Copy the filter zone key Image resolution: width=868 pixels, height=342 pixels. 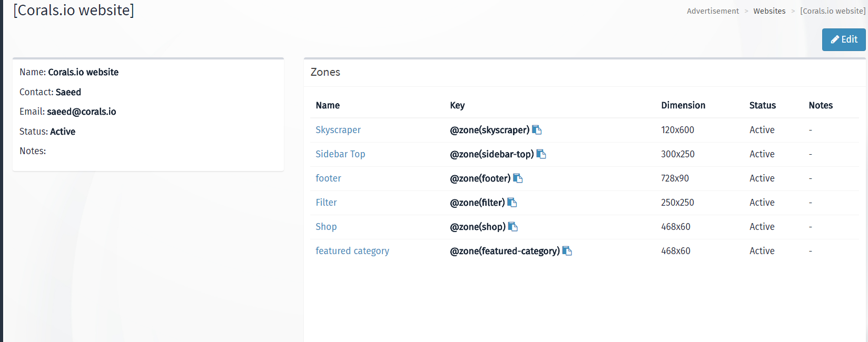pos(512,203)
